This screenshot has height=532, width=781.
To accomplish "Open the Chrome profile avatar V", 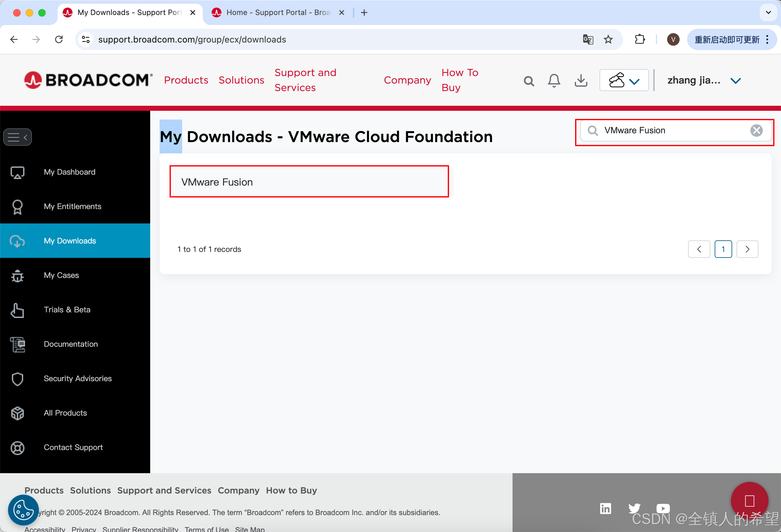I will (x=673, y=39).
